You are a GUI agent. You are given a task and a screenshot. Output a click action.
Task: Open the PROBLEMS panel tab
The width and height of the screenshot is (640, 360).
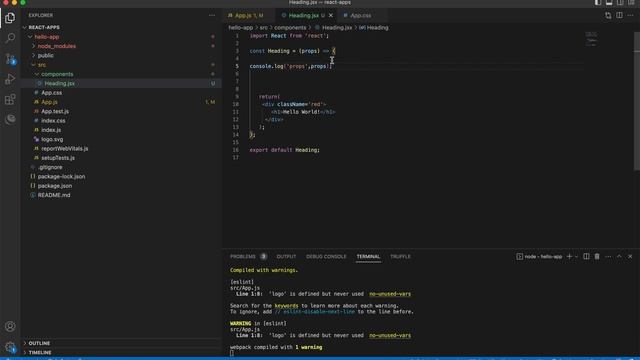[x=248, y=256]
